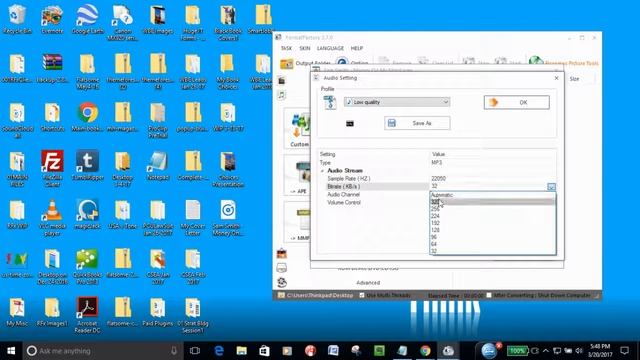Choose 96 bitrate option
Screen dimensions: 640x360
point(492,237)
